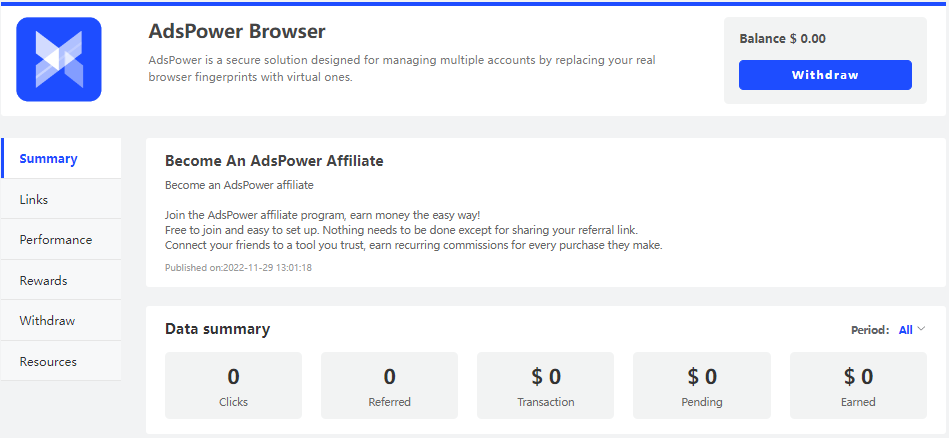Go to the Rewards tab

[x=61, y=280]
